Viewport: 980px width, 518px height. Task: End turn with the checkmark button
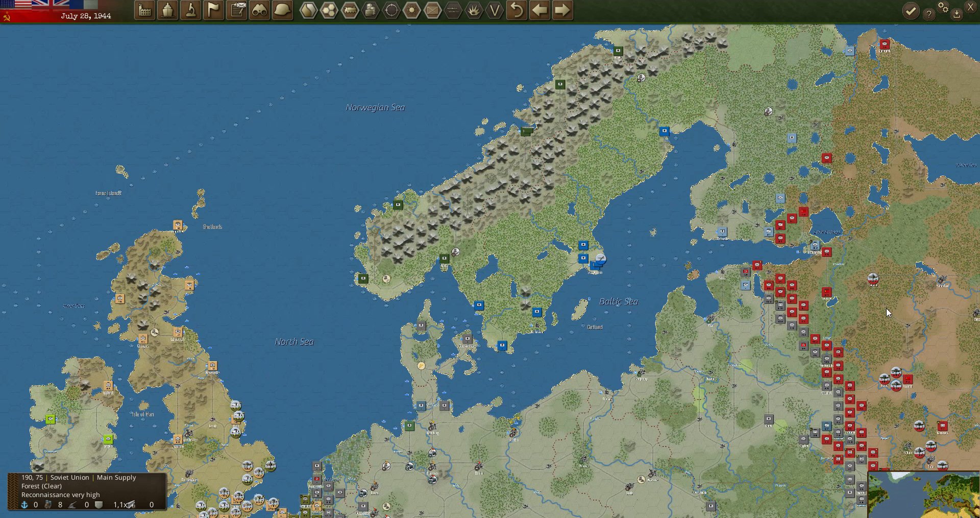click(x=911, y=11)
